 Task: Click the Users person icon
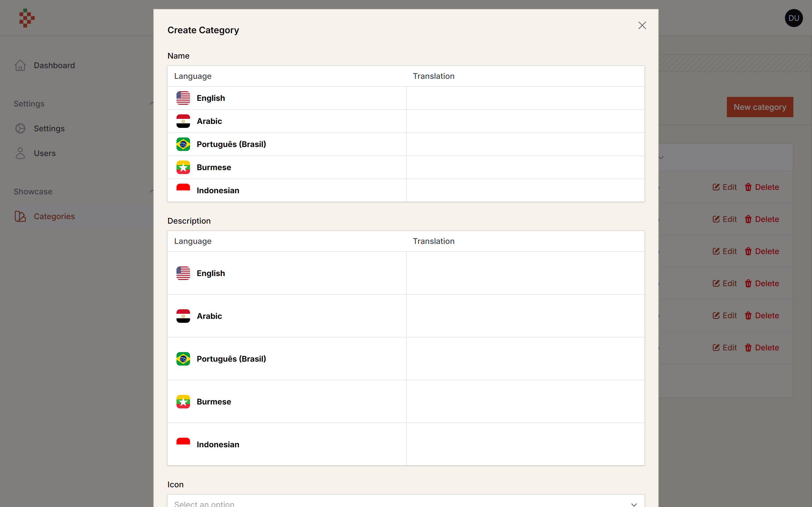click(x=20, y=153)
